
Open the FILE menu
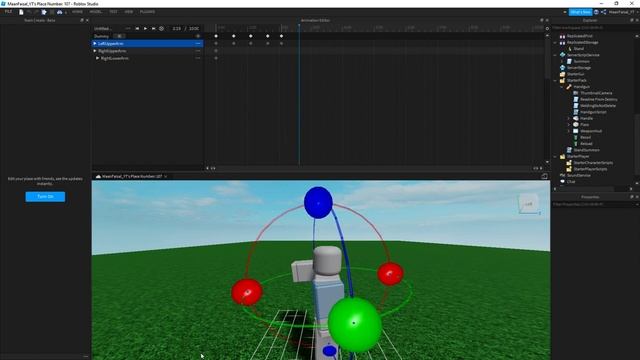pyautogui.click(x=8, y=12)
